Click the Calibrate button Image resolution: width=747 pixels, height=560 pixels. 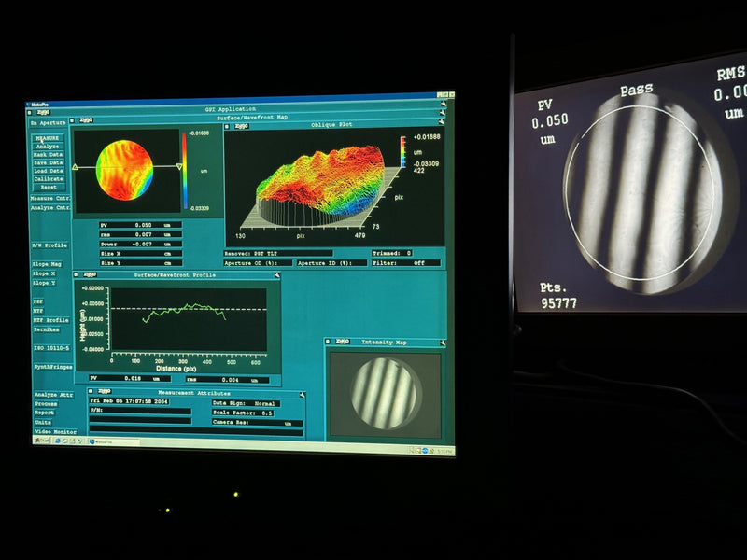coord(48,178)
